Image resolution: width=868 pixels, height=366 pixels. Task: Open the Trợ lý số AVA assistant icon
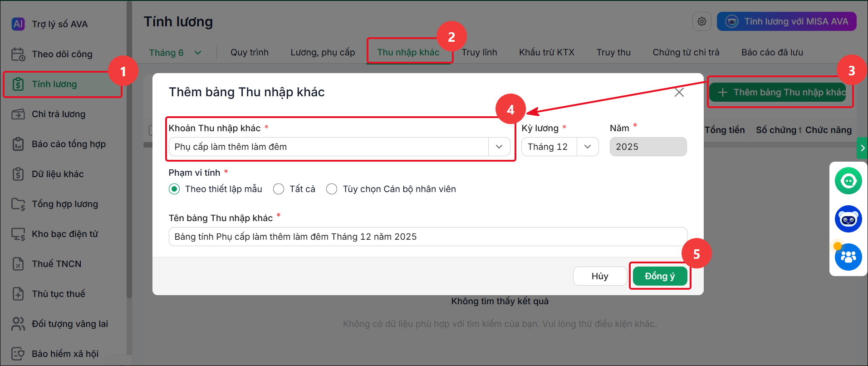point(18,24)
